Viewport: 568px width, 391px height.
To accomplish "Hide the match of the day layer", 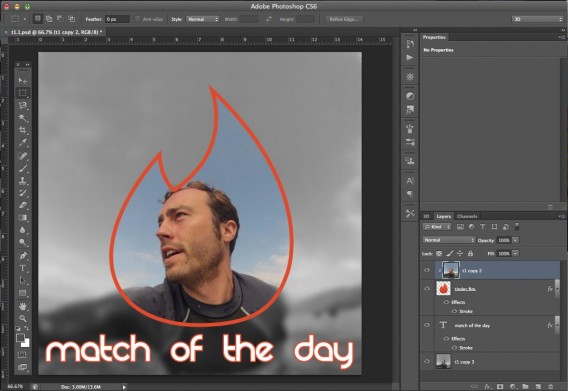I will [427, 325].
